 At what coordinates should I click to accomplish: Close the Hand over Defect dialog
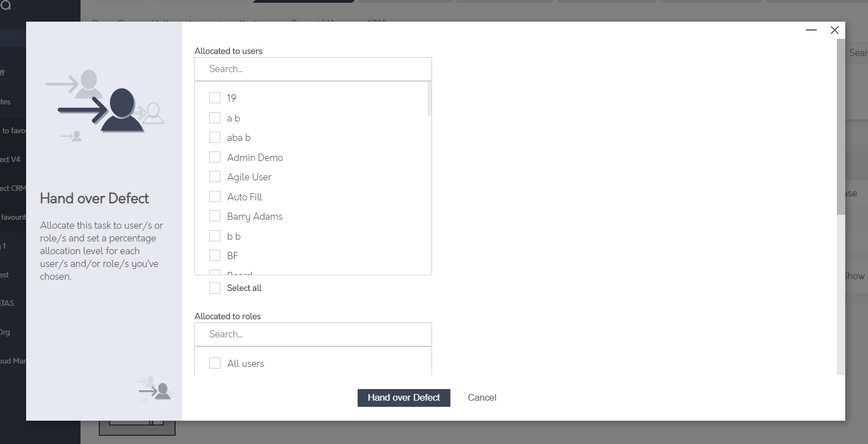tap(834, 30)
